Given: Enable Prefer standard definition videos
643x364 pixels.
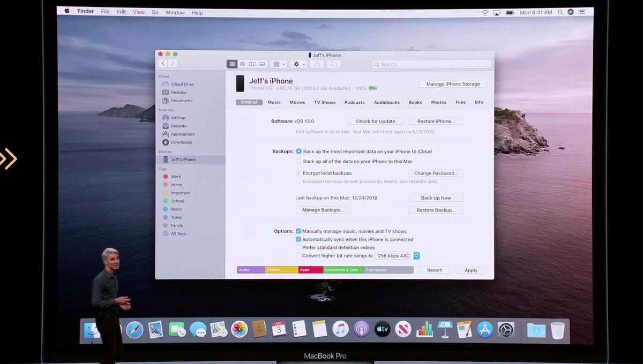Looking at the screenshot, I should 298,248.
